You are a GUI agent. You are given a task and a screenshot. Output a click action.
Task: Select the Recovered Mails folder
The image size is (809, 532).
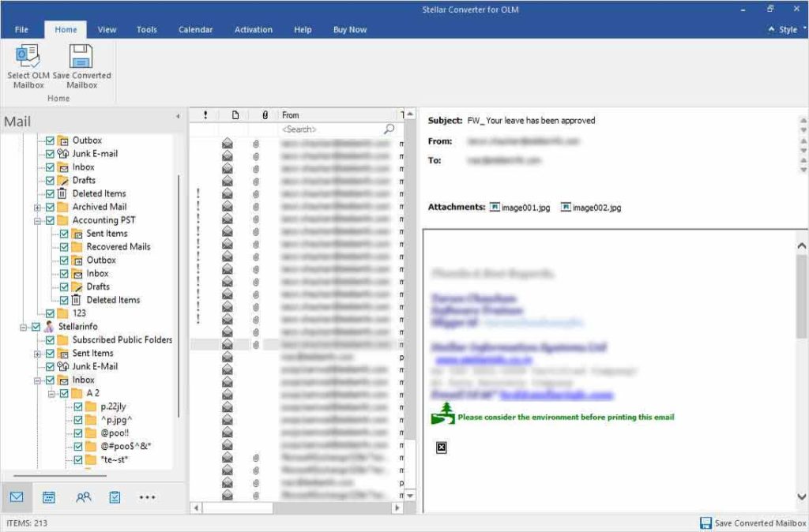[x=119, y=246]
